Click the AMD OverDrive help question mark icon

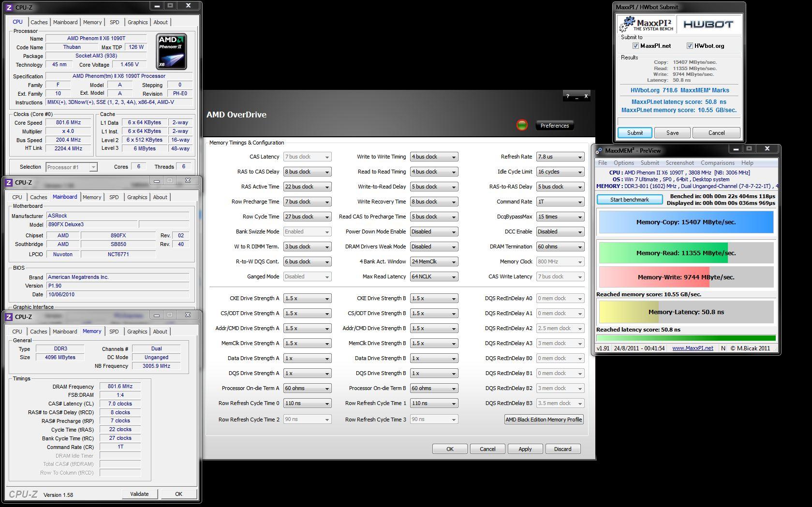(568, 96)
